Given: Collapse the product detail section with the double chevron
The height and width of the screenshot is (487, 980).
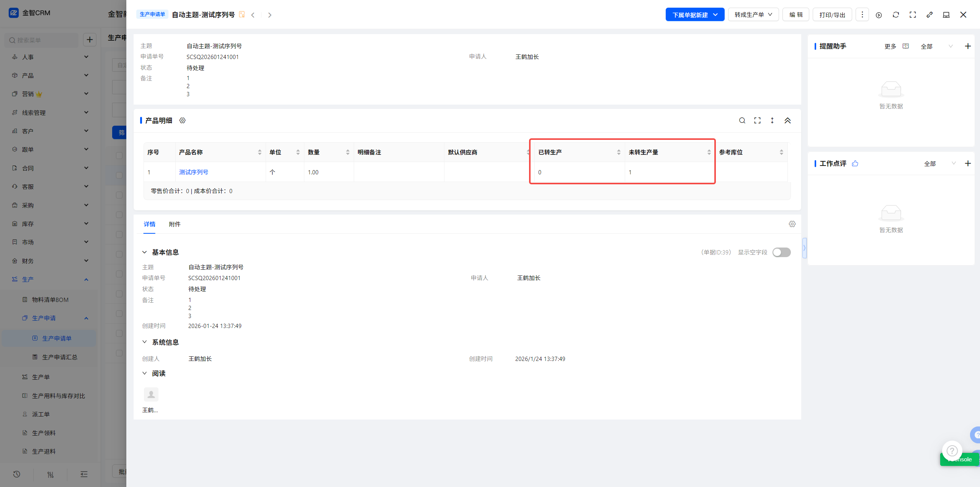Looking at the screenshot, I should [x=787, y=120].
